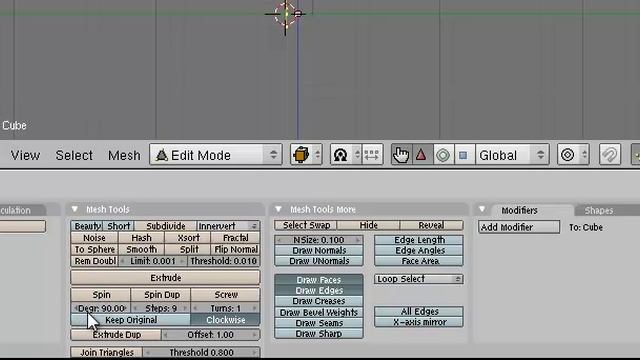Viewport: 640px width, 360px height.
Task: Click the Reveal button
Action: coord(431,225)
